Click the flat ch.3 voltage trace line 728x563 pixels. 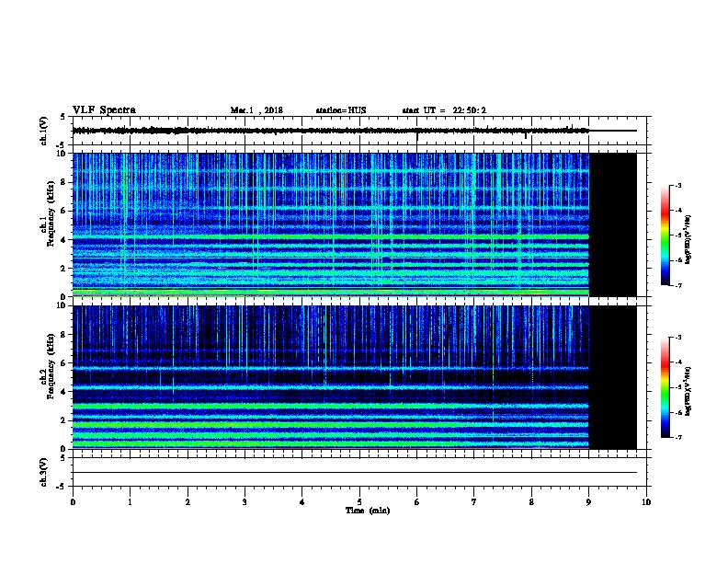355,473
